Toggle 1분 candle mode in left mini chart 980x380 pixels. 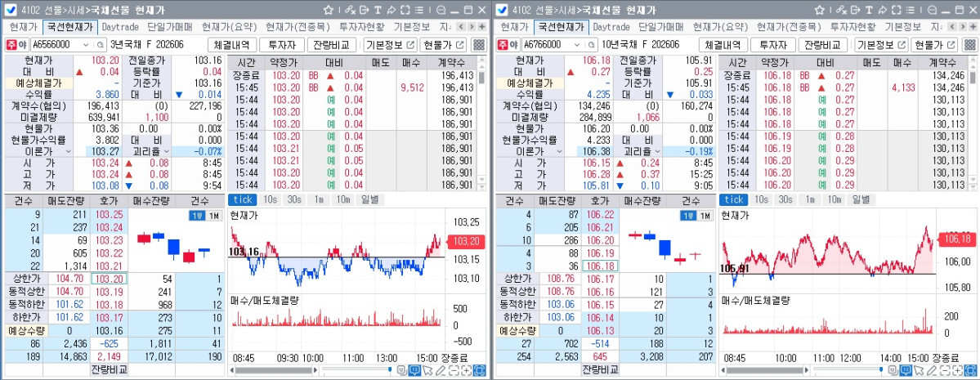coord(197,216)
